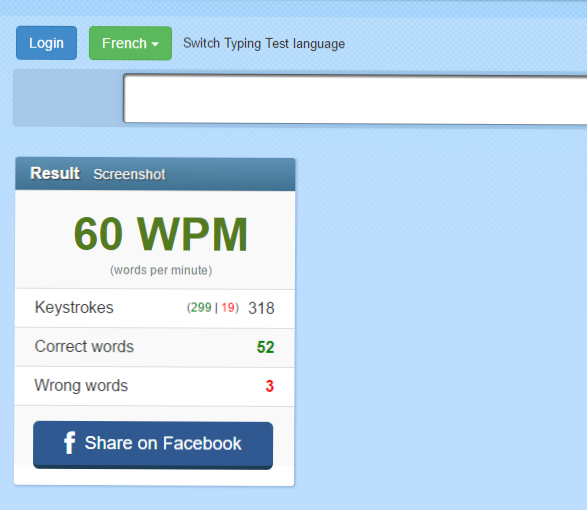
Task: Click the Share on Facebook button
Action: tap(153, 445)
